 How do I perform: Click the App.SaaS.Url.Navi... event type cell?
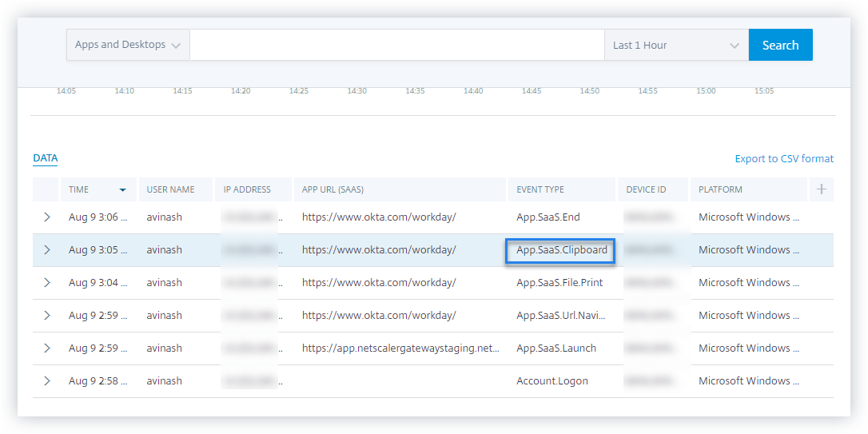click(561, 315)
